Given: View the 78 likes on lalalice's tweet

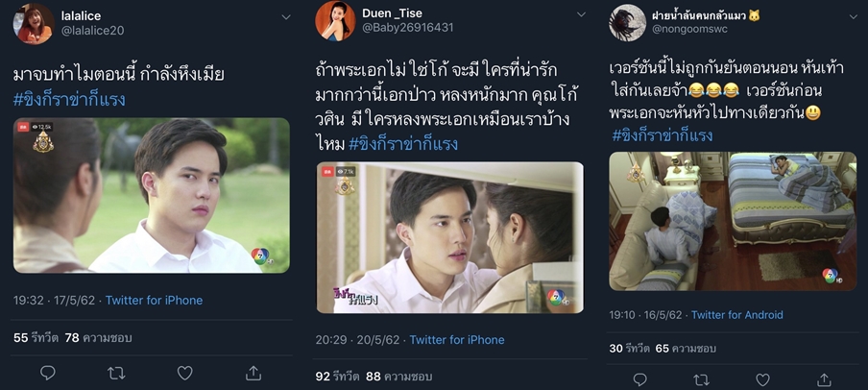Looking at the screenshot, I should (98, 337).
